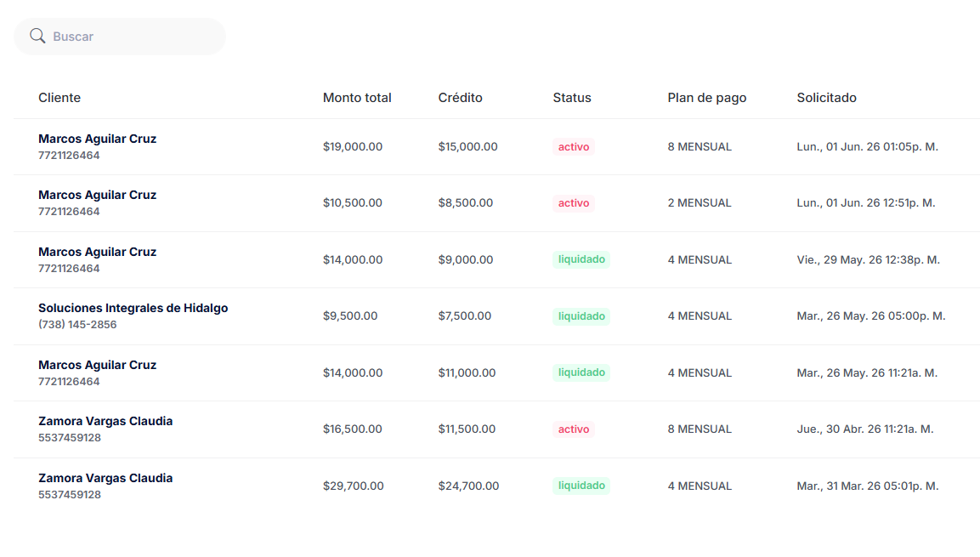Open Zamora Vargas Claudia row with $29,700.00 total
This screenshot has height=557, width=980.
pos(497,486)
